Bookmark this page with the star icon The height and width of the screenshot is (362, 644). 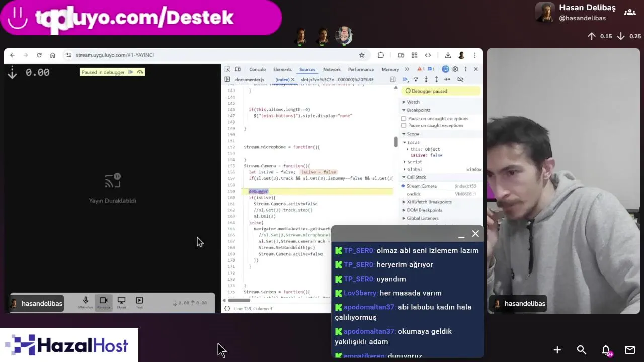pos(361,55)
